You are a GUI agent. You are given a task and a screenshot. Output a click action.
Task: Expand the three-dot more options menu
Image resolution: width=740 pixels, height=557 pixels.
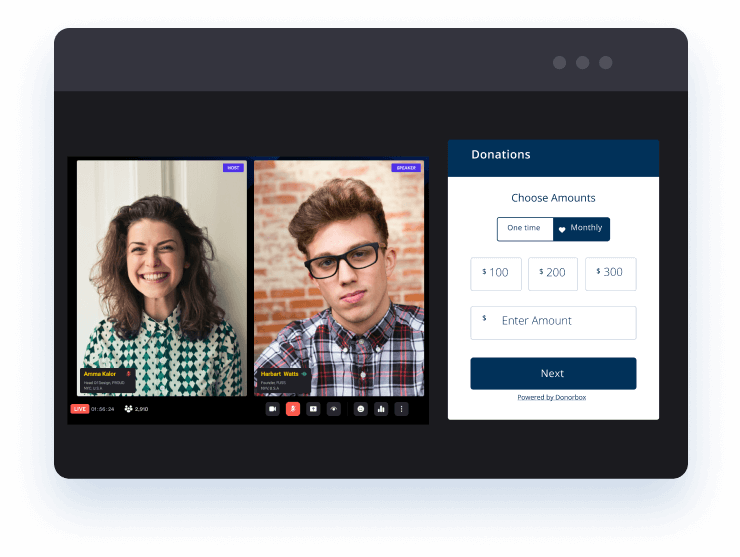tap(402, 409)
